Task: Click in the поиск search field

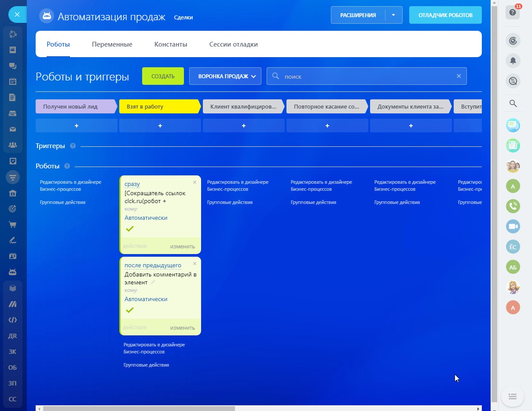Action: coord(367,76)
